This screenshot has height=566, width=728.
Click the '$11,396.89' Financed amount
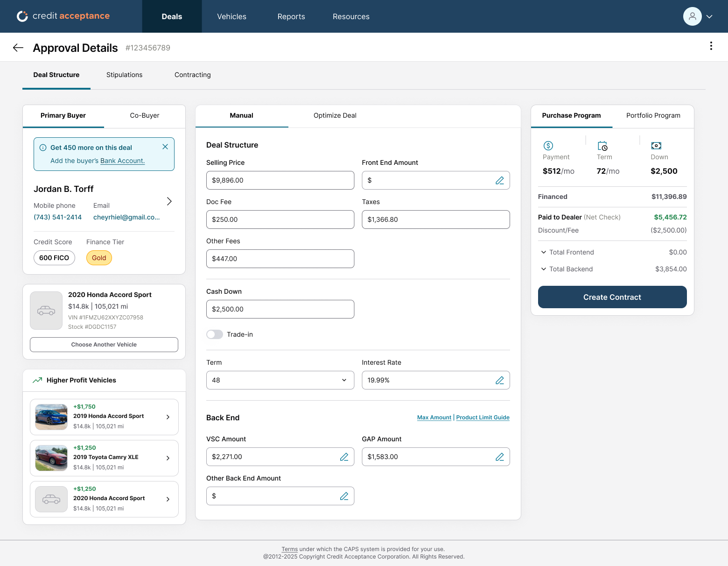[x=669, y=197]
